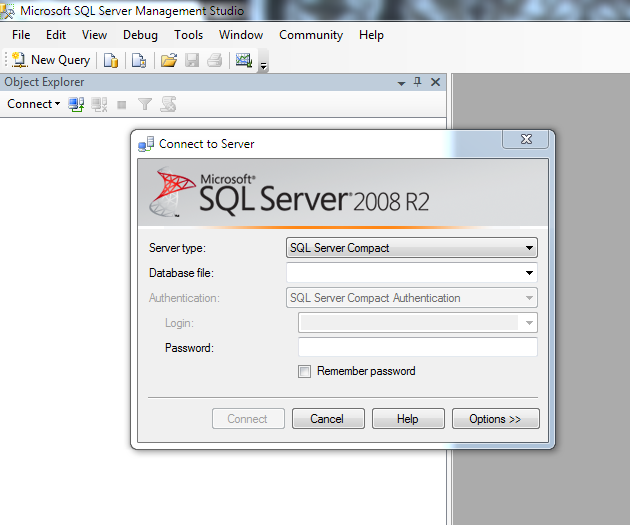The width and height of the screenshot is (630, 525).
Task: Open the Object Explorer window position menu
Action: coord(401,82)
